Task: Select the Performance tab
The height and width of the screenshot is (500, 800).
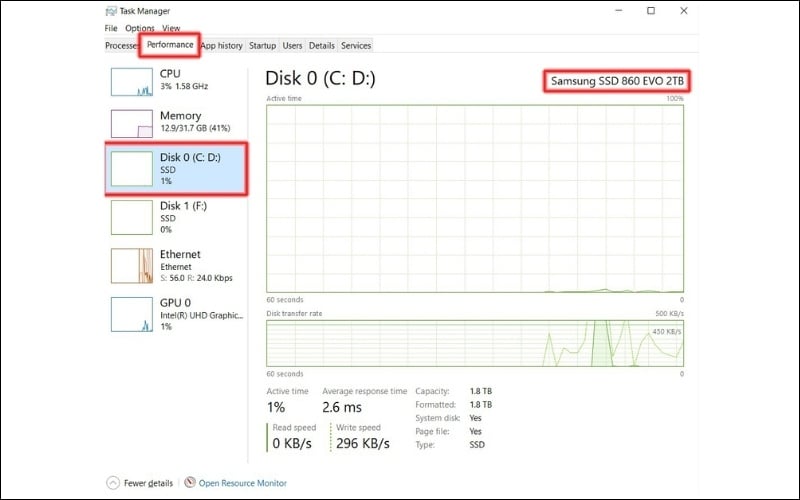Action: pyautogui.click(x=170, y=45)
